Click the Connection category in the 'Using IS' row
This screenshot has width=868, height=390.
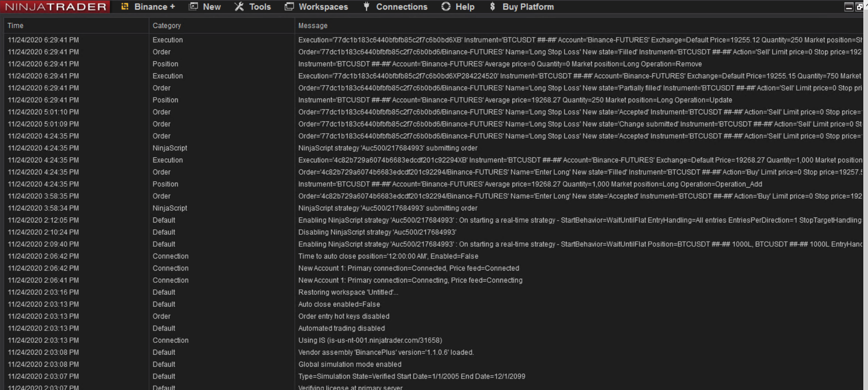[x=171, y=340]
